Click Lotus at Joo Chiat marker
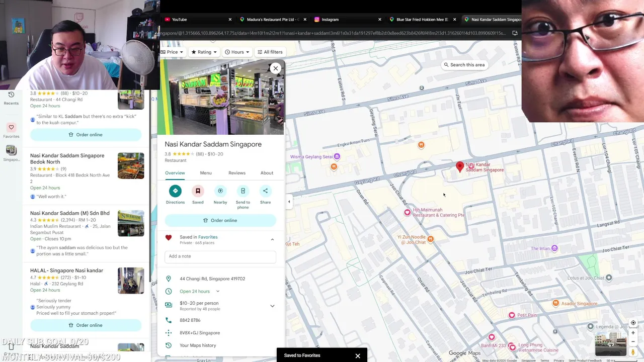 point(609,278)
